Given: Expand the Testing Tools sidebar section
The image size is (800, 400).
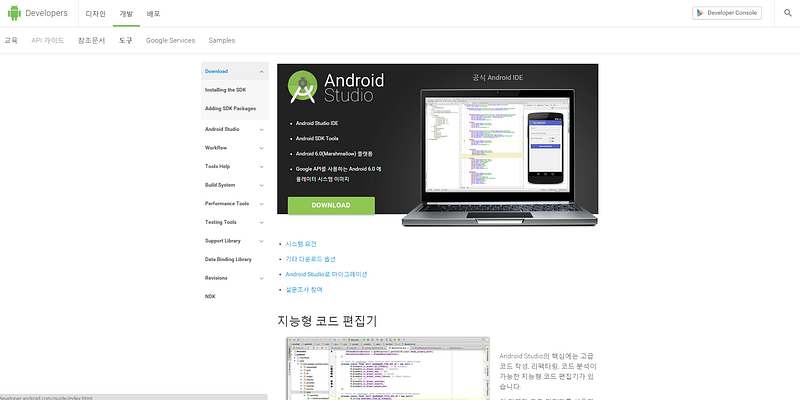Looking at the screenshot, I should pyautogui.click(x=261, y=222).
